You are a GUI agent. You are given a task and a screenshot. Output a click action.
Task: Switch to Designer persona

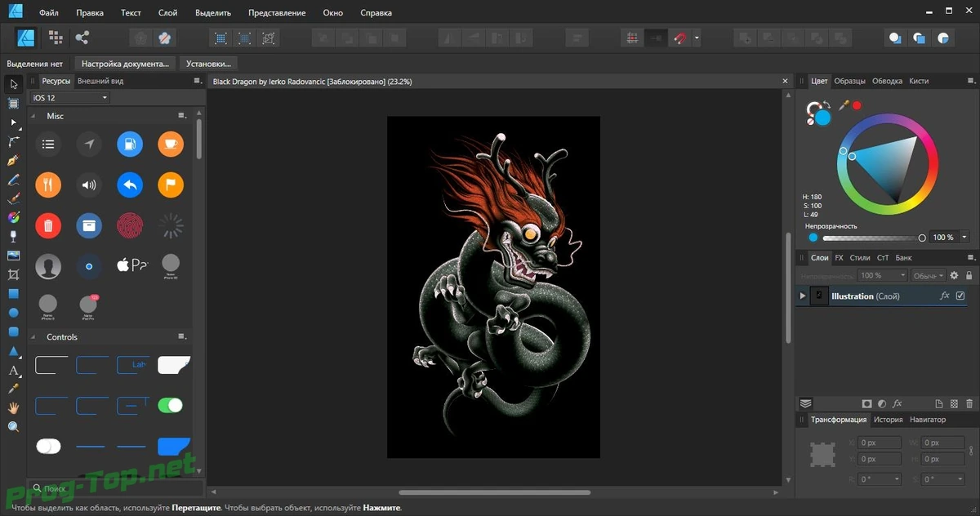click(25, 37)
